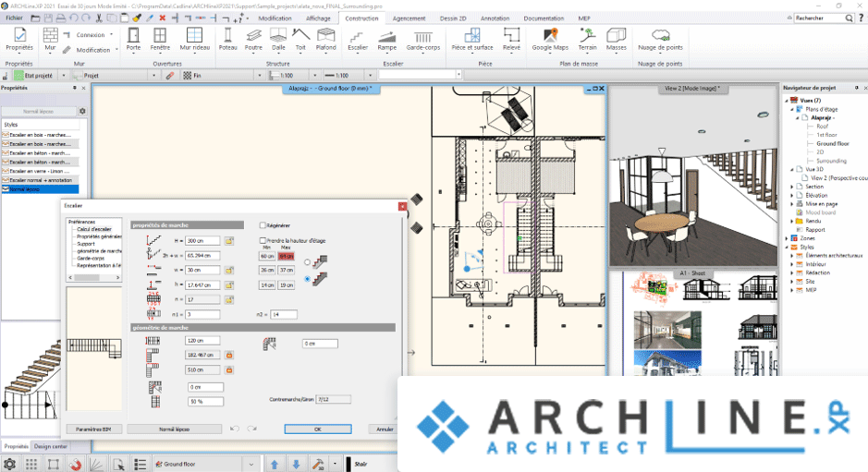Click the Normál lépcső button in dialog
868x472 pixels.
point(175,429)
